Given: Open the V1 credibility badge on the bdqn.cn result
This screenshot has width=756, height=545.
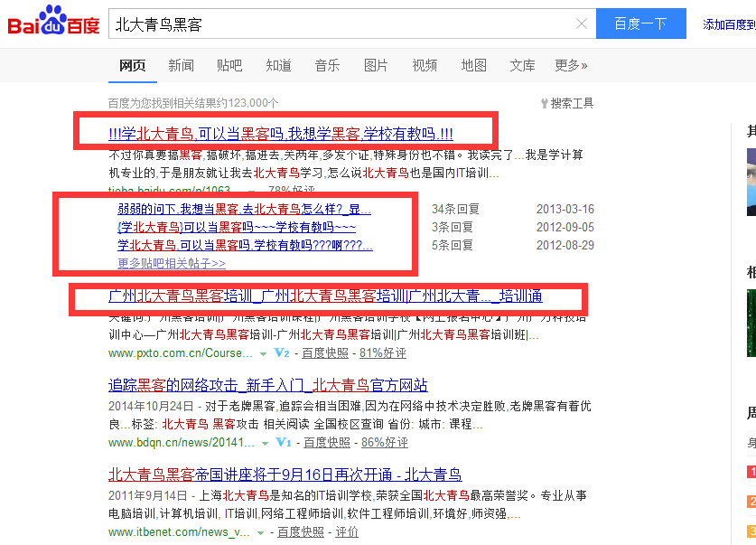Looking at the screenshot, I should tap(283, 442).
